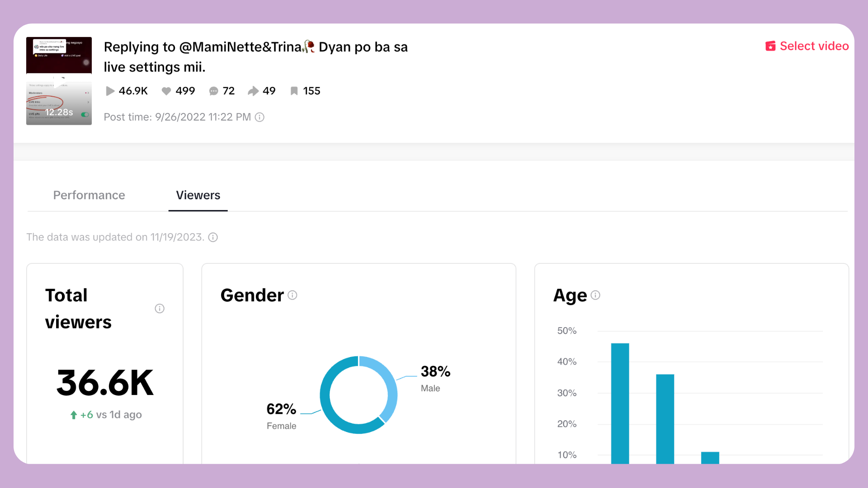Show Gender info tooltip icon
The image size is (868, 488).
[292, 296]
